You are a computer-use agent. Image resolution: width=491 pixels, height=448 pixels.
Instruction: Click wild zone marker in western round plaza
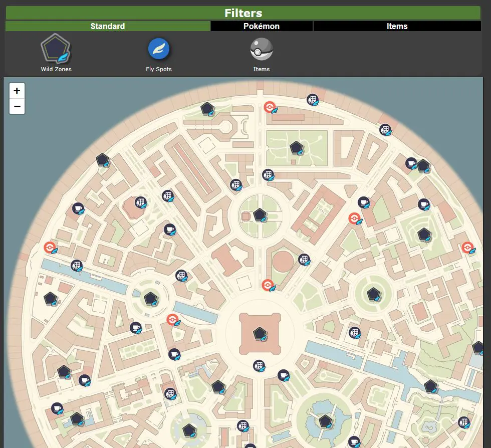(150, 299)
